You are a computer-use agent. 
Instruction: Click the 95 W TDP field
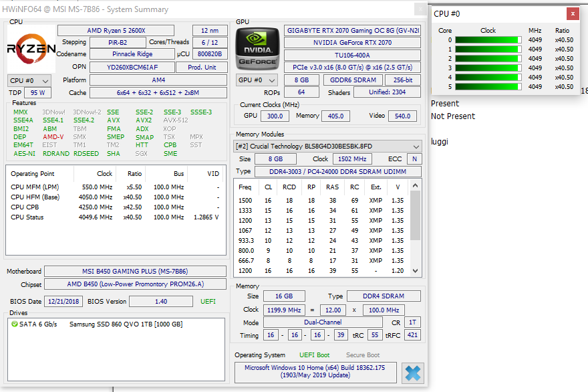click(37, 93)
